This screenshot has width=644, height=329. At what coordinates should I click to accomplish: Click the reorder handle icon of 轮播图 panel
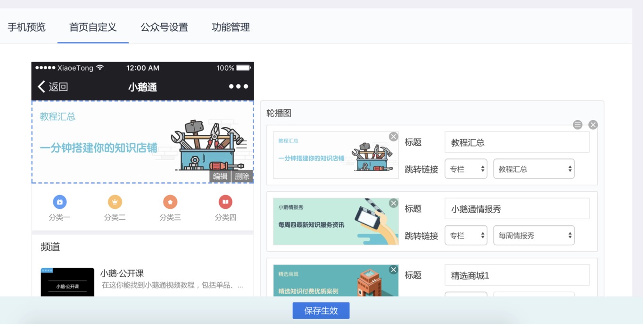[578, 125]
